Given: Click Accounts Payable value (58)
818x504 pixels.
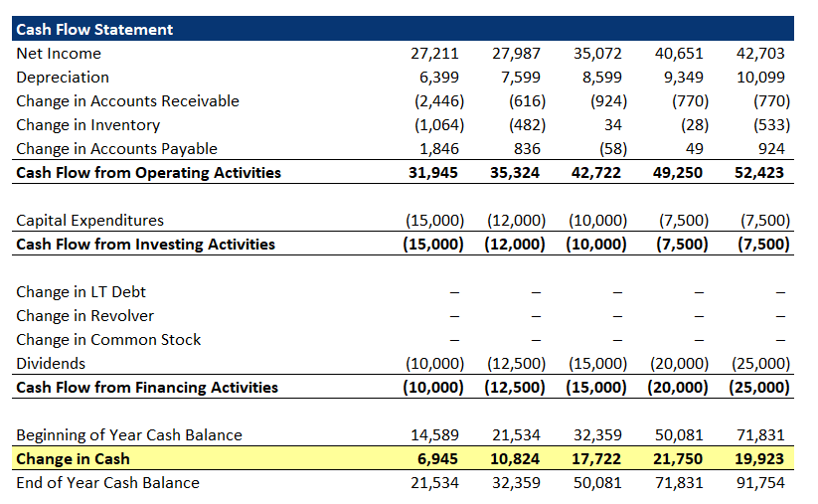Looking at the screenshot, I should (613, 149).
